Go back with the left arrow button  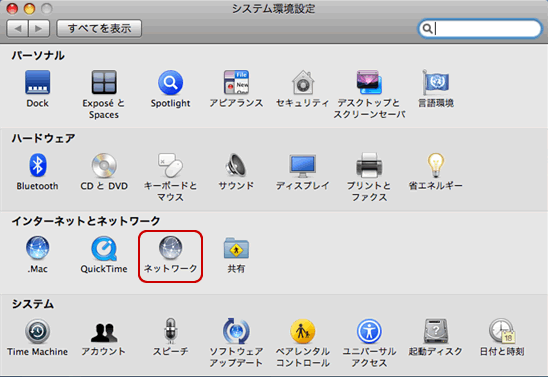17,28
